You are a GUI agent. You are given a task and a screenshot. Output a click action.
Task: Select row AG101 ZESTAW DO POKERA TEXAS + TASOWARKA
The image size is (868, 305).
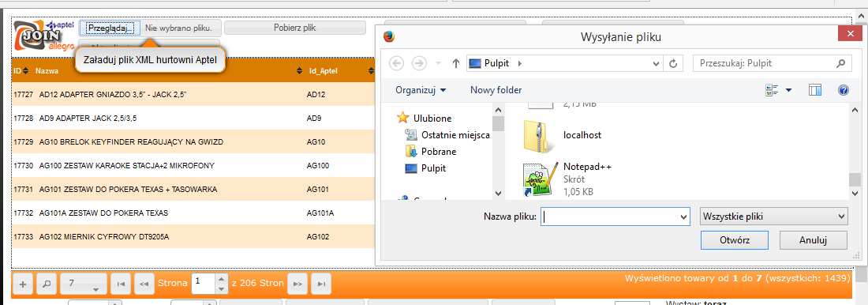pos(193,189)
